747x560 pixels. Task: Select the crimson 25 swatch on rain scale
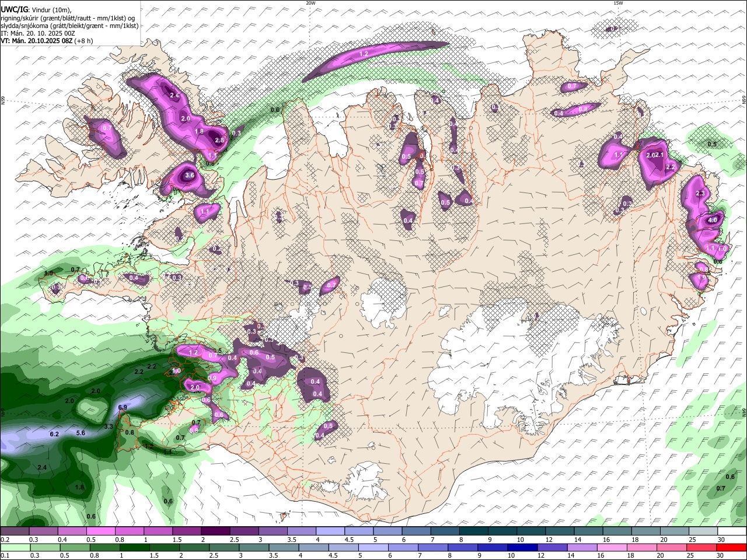tap(701, 547)
